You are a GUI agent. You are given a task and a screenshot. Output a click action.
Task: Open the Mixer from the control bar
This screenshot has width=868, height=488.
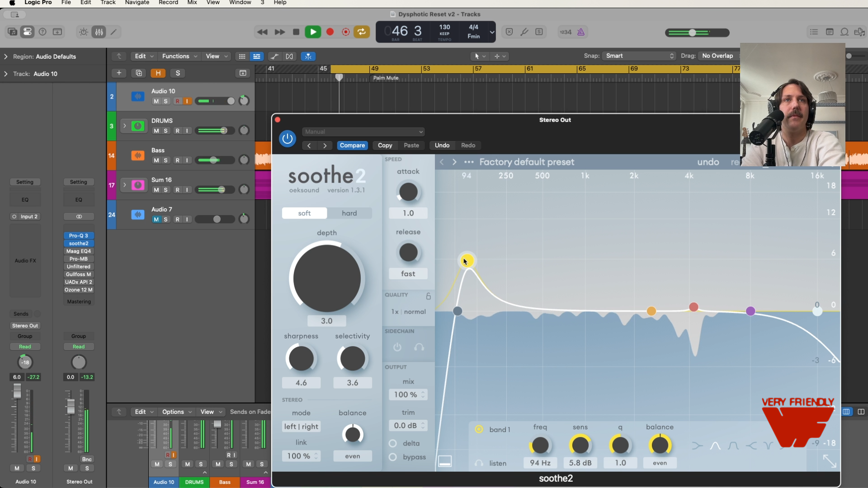click(99, 32)
